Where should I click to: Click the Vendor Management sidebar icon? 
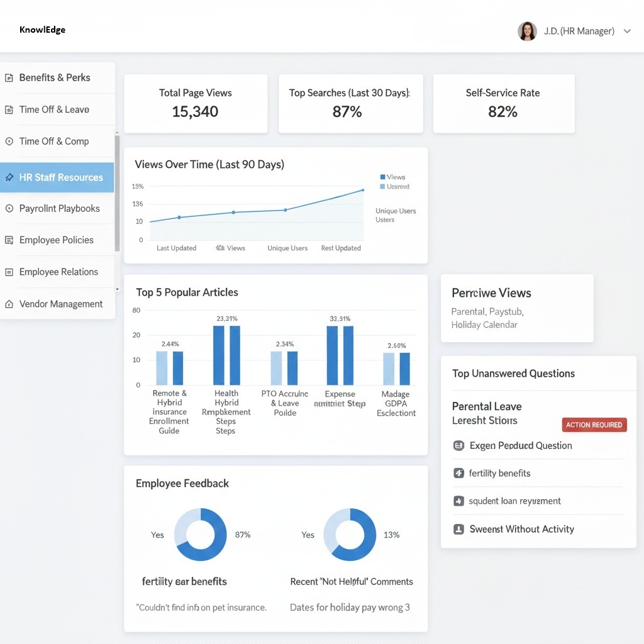pyautogui.click(x=9, y=304)
